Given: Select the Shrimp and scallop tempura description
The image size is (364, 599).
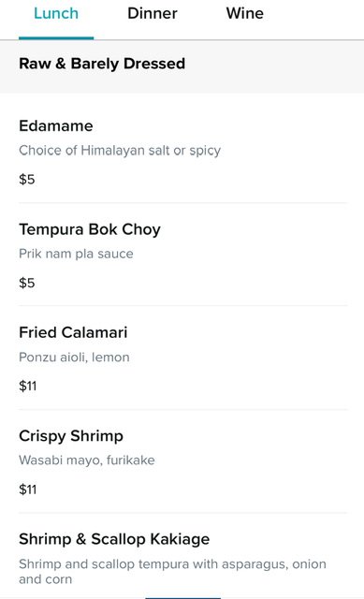Looking at the screenshot, I should (172, 572).
